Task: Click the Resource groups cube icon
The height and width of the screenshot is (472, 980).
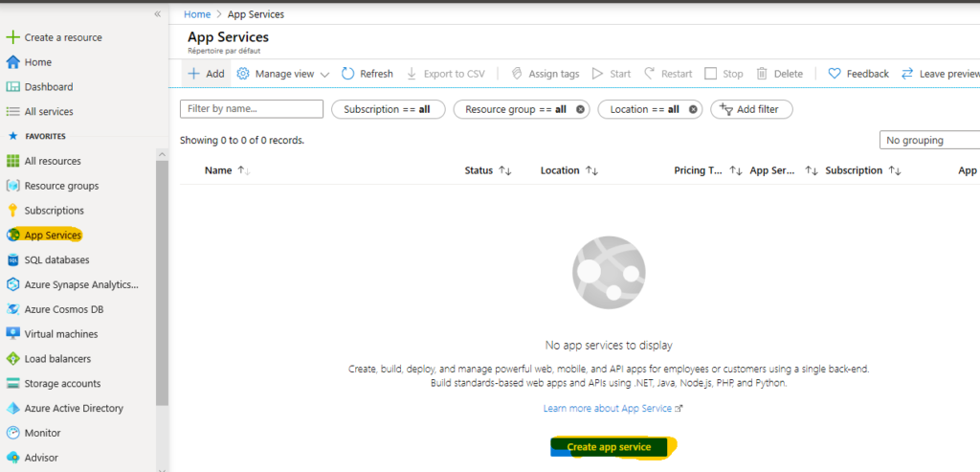Action: click(x=12, y=186)
